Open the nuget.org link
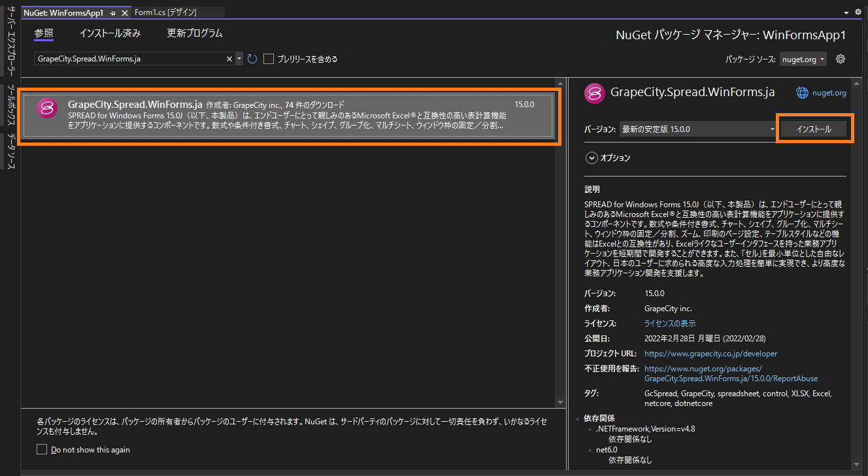The height and width of the screenshot is (476, 868). [x=829, y=93]
